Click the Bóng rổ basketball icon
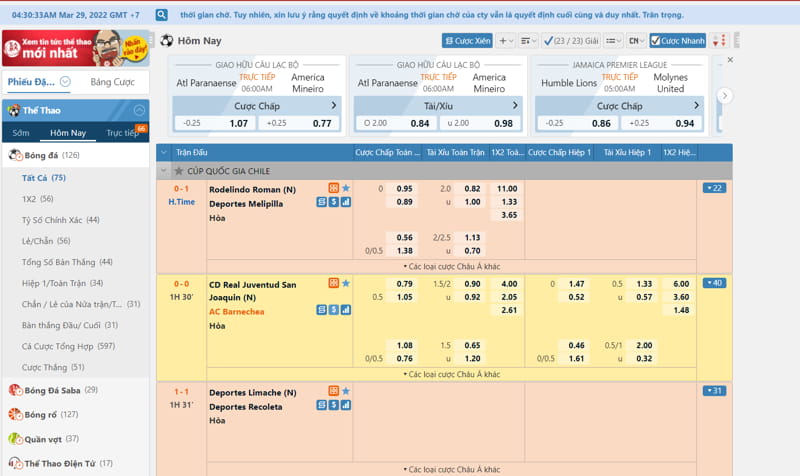The height and width of the screenshot is (476, 800). coord(15,414)
